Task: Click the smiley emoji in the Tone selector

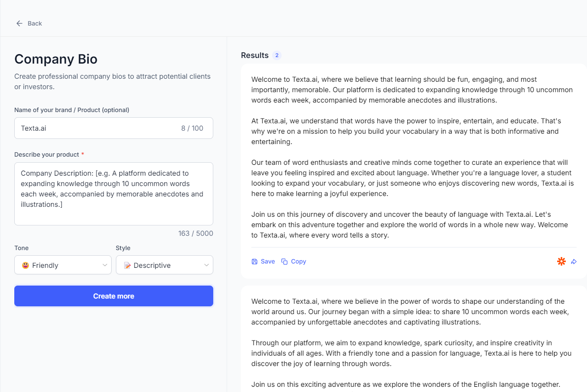Action: pos(25,264)
